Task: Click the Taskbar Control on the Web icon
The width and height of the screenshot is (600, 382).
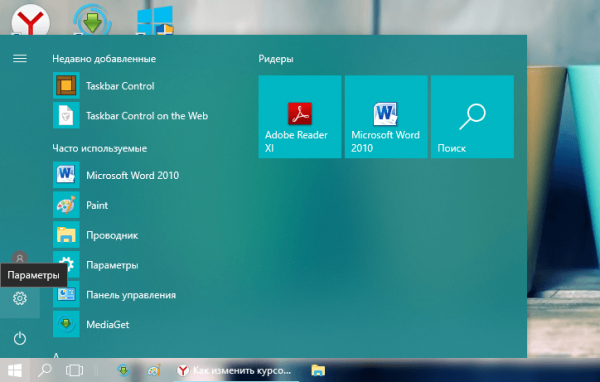Action: click(x=66, y=115)
